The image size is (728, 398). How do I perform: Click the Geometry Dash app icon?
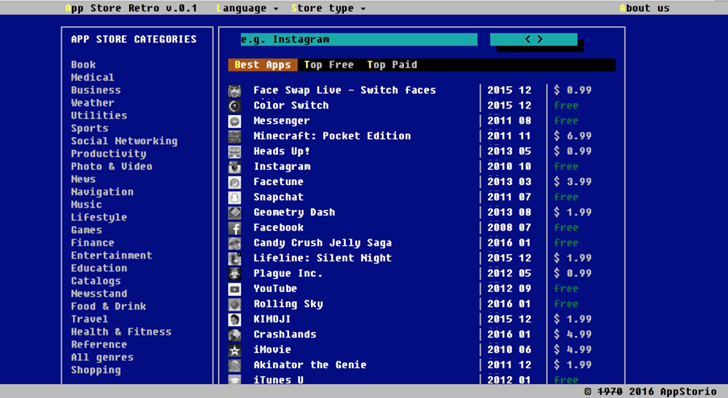click(234, 213)
